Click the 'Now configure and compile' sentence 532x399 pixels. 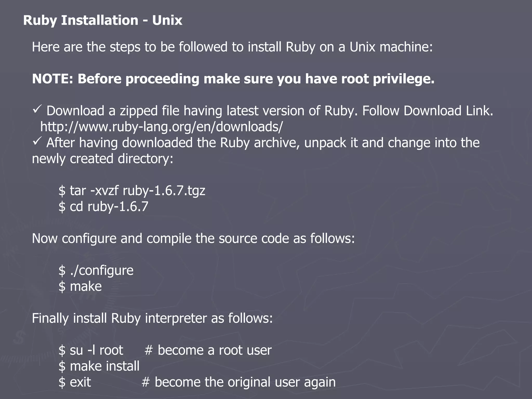pos(193,239)
